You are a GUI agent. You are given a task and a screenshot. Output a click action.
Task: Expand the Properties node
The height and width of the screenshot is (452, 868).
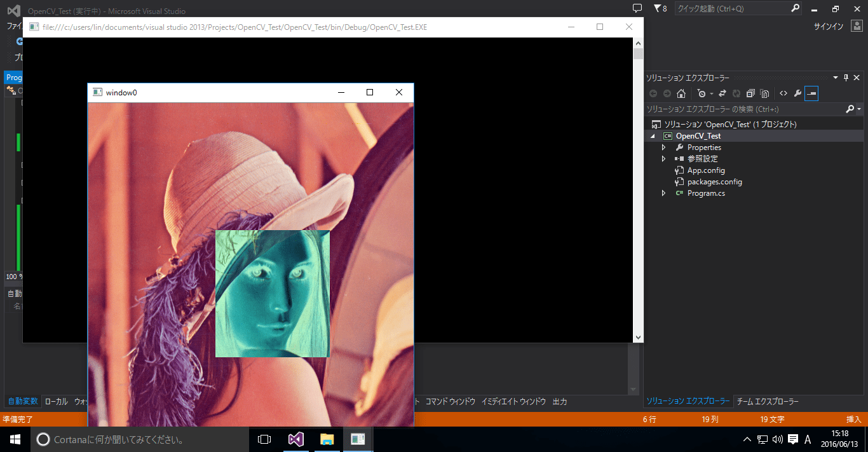click(x=663, y=147)
